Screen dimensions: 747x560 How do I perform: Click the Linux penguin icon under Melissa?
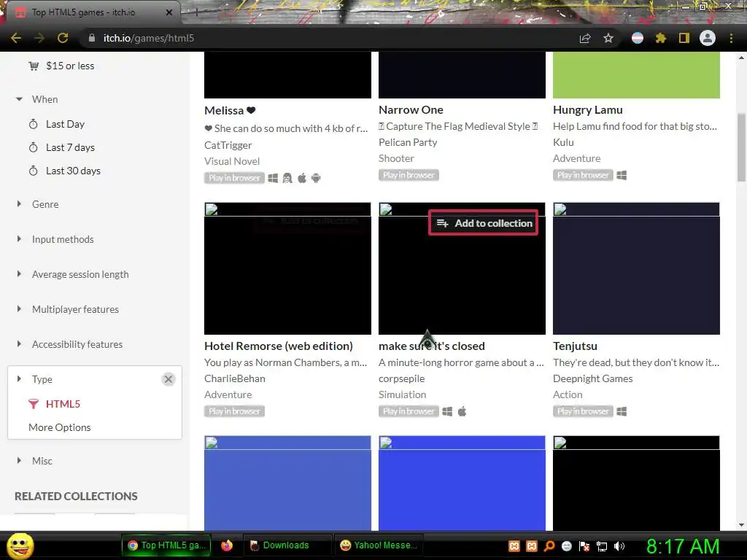click(287, 179)
